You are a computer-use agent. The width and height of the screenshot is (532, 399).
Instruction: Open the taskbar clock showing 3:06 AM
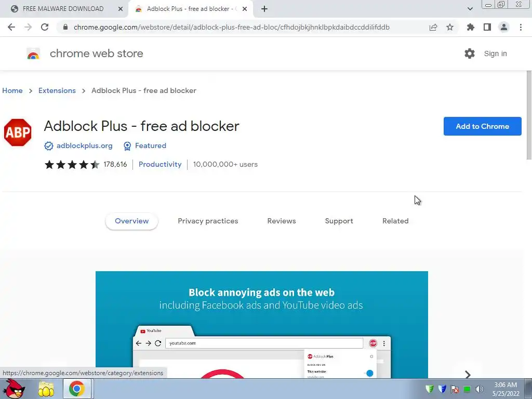click(506, 389)
